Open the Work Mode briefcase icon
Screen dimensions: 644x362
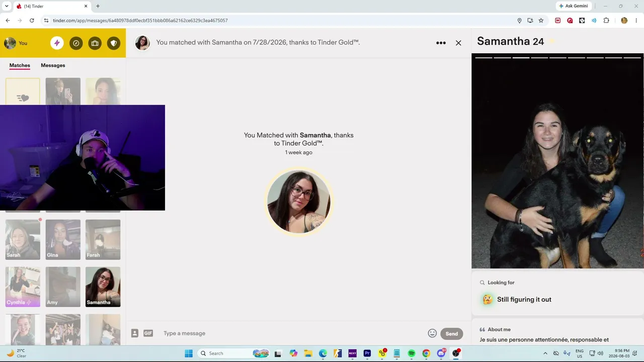click(x=95, y=43)
